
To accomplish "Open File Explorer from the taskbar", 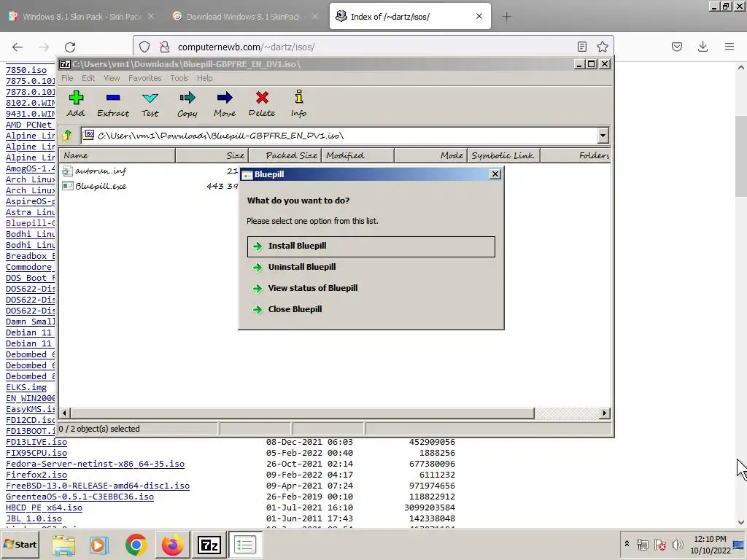I will coord(63,545).
